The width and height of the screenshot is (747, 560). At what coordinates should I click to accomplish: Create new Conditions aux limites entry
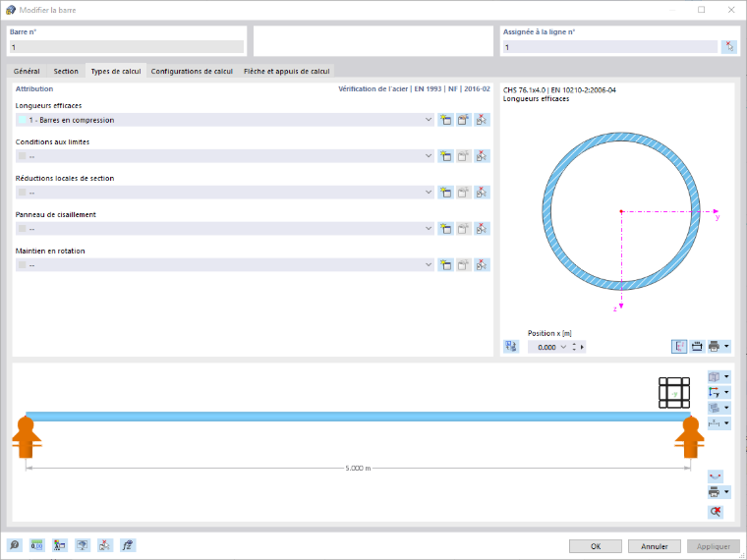pyautogui.click(x=445, y=156)
